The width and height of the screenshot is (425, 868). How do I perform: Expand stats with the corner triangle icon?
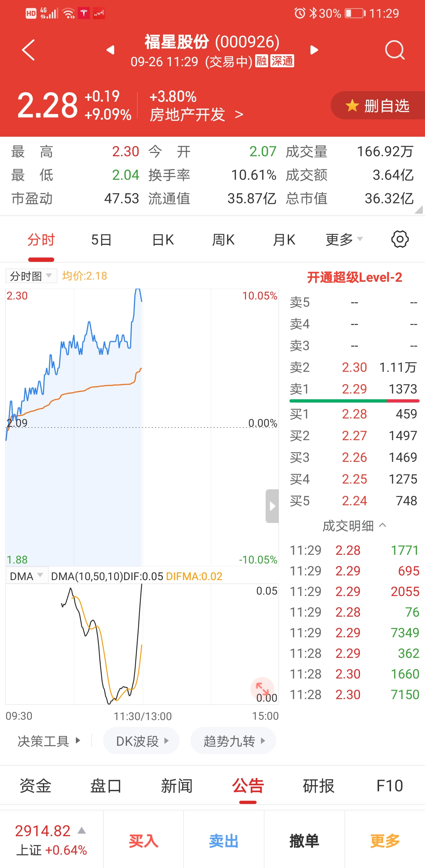418,210
